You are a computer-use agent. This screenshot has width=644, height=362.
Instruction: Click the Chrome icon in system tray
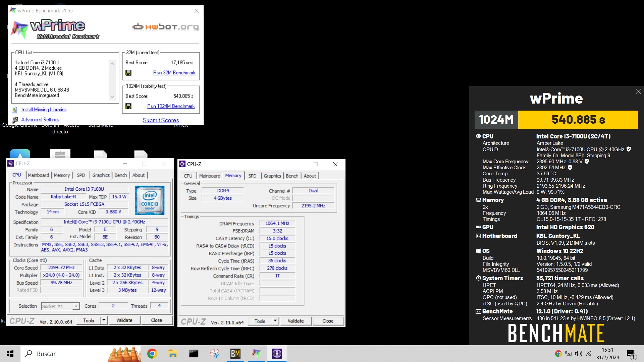click(x=558, y=354)
